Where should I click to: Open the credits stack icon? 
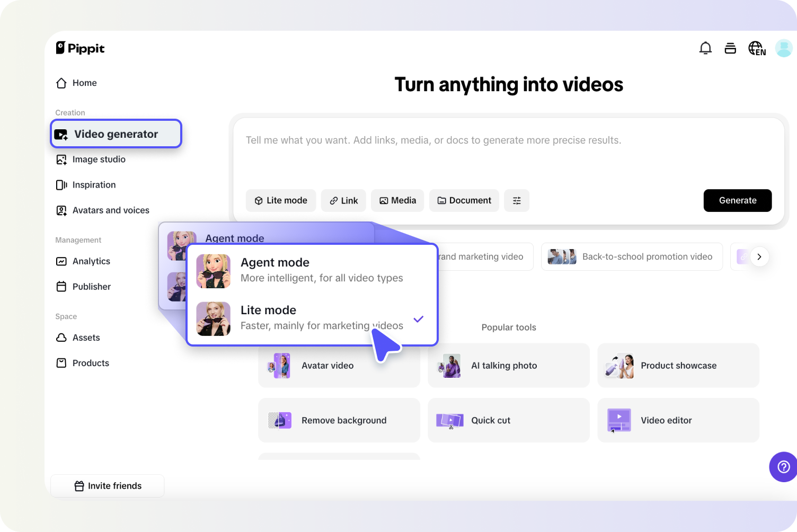730,48
